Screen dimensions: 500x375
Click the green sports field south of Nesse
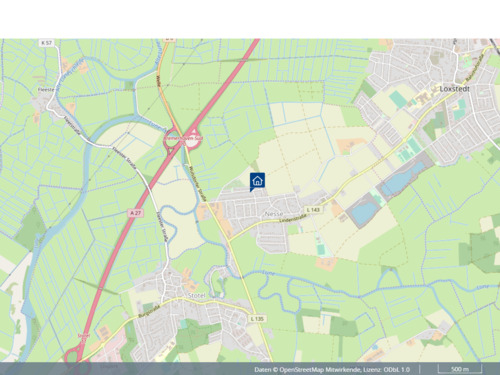point(320,244)
